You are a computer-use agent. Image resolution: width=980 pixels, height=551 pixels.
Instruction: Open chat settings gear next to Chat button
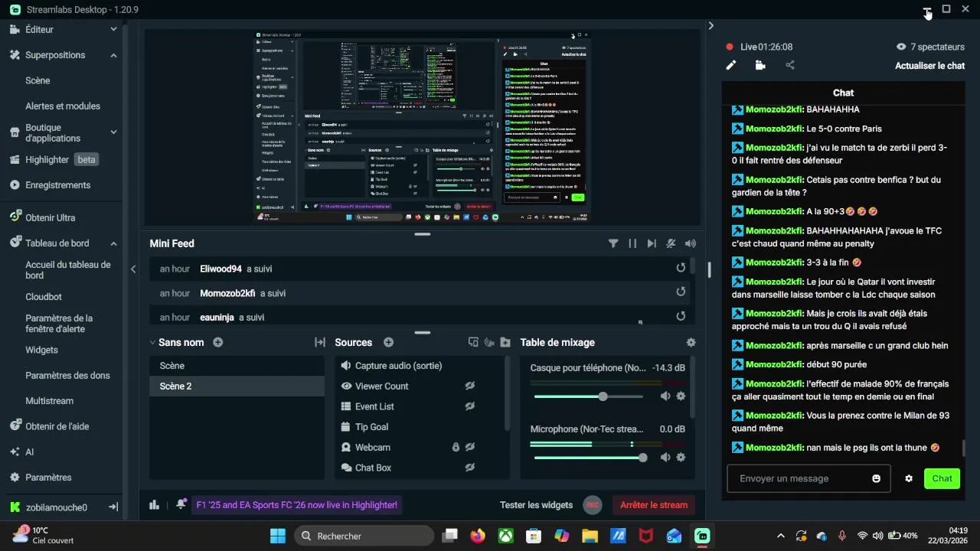909,479
